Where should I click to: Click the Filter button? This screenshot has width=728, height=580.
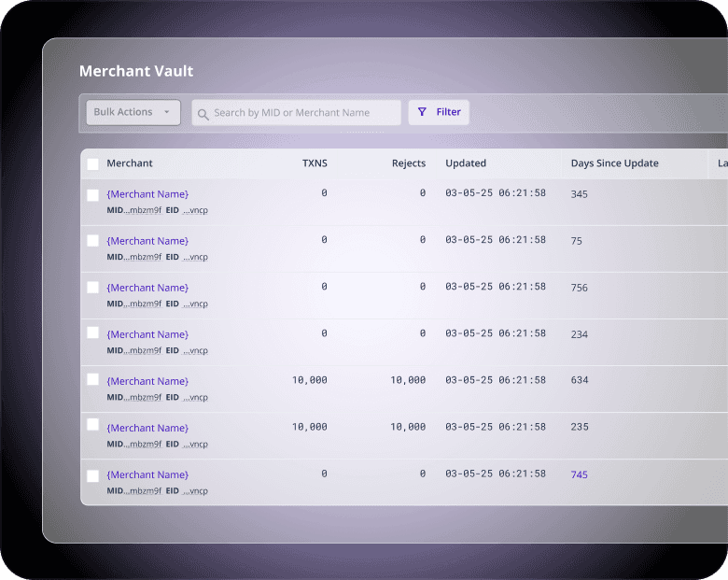pos(439,112)
